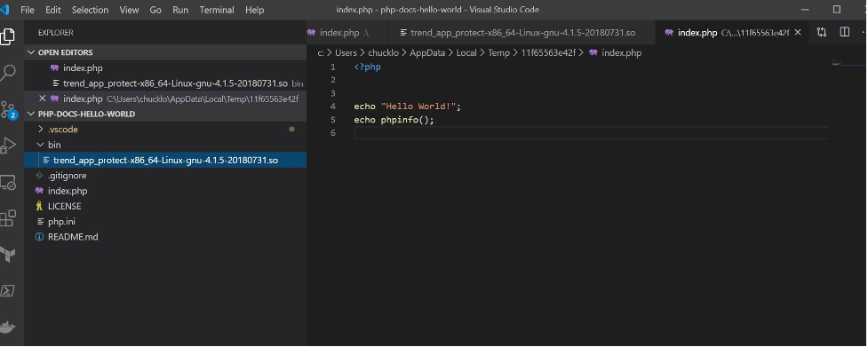Open the Extensions view icon
Viewport: 868px width, 347px height.
coord(8,218)
